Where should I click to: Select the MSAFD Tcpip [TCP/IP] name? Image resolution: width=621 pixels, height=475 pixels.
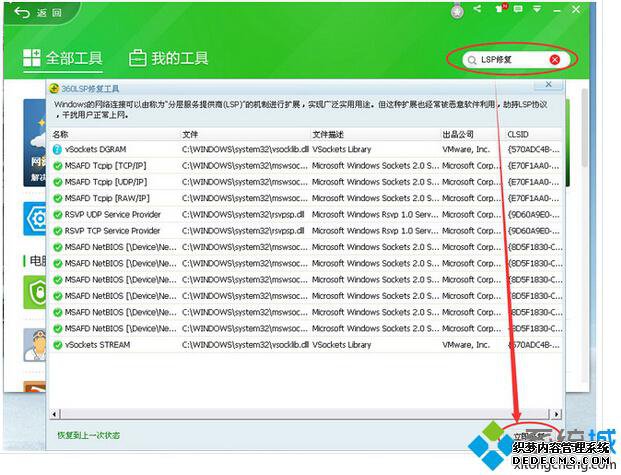pos(105,166)
